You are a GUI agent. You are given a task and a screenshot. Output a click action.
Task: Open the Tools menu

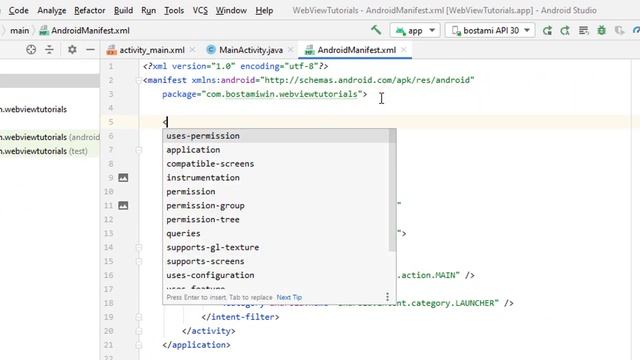[174, 10]
